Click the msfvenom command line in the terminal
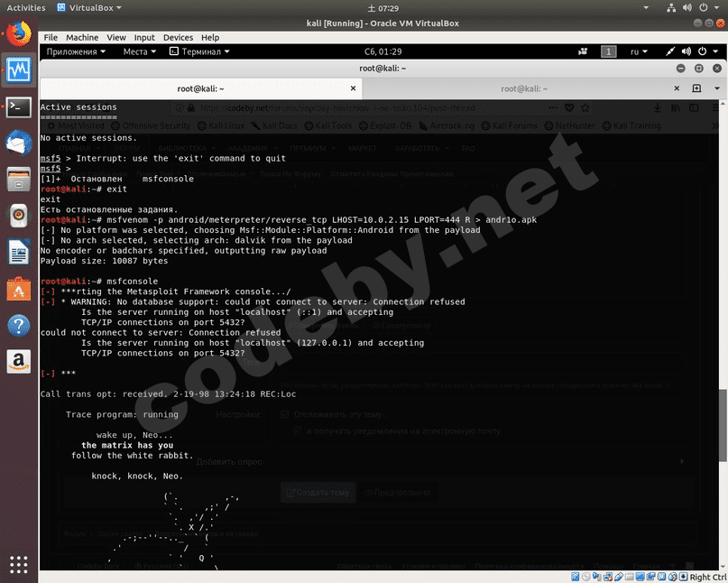Image resolution: width=728 pixels, height=583 pixels. click(x=289, y=219)
